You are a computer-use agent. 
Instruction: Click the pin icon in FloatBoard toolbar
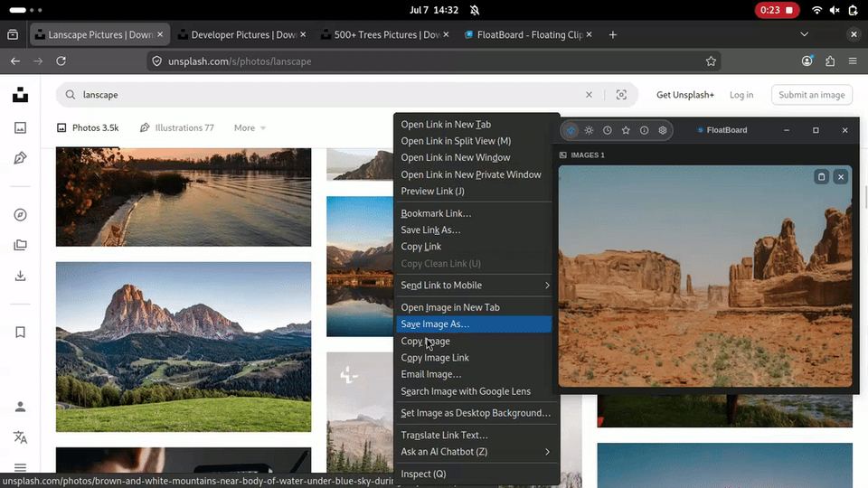point(571,130)
